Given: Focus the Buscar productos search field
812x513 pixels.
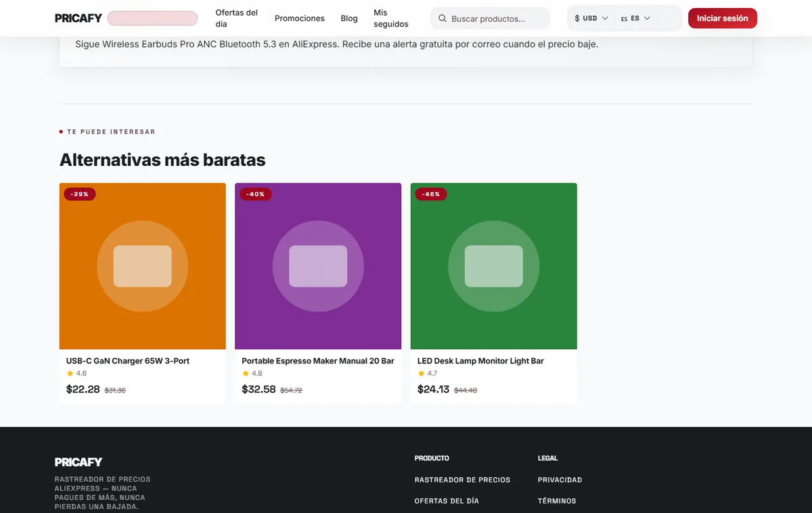Looking at the screenshot, I should coord(491,19).
